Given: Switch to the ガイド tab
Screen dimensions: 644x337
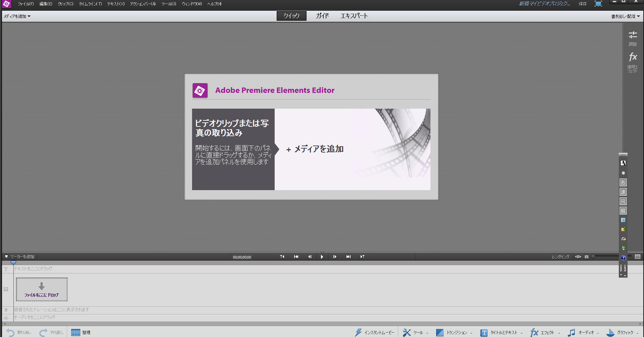Looking at the screenshot, I should click(x=322, y=16).
